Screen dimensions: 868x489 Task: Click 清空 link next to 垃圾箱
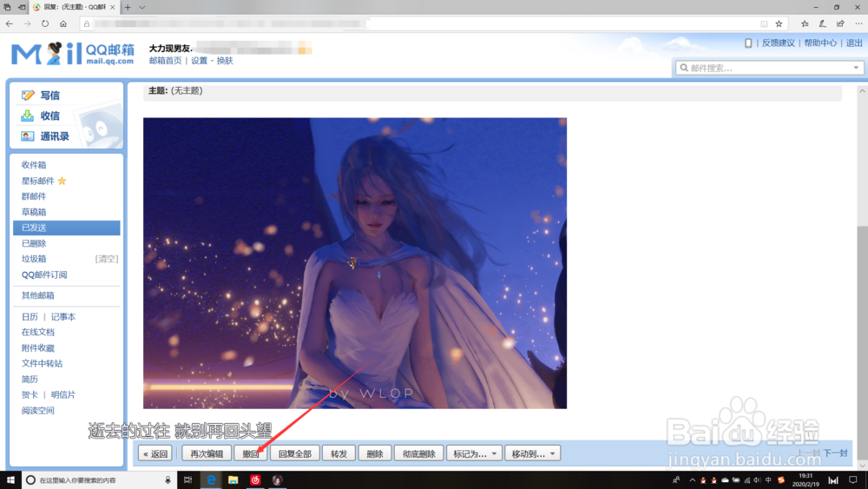click(x=106, y=259)
